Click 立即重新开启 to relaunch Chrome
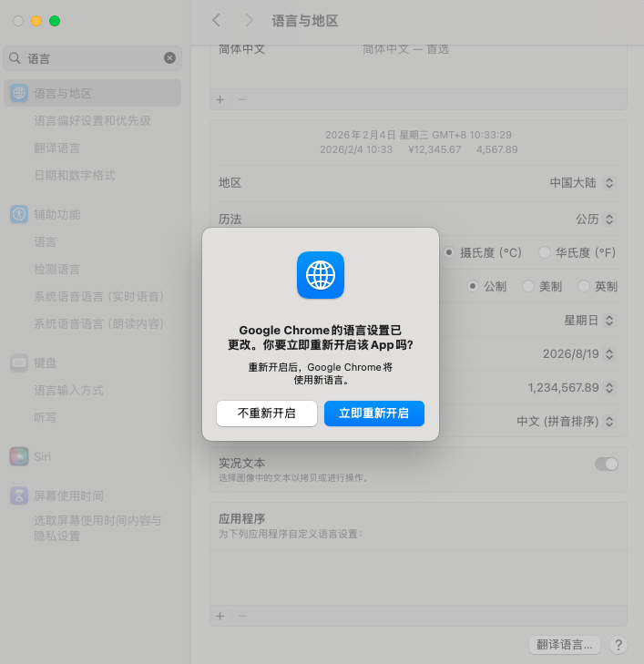Screen dimensions: 644x664 373,414
